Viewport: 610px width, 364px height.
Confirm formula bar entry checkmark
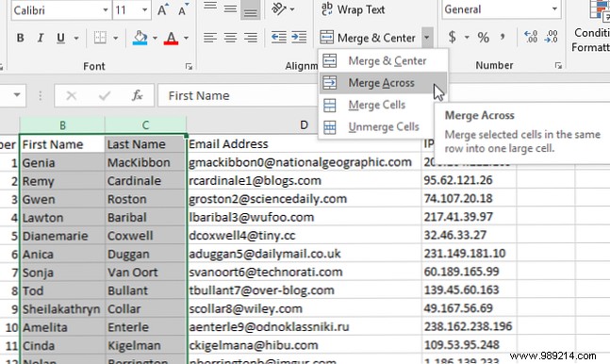(105, 95)
